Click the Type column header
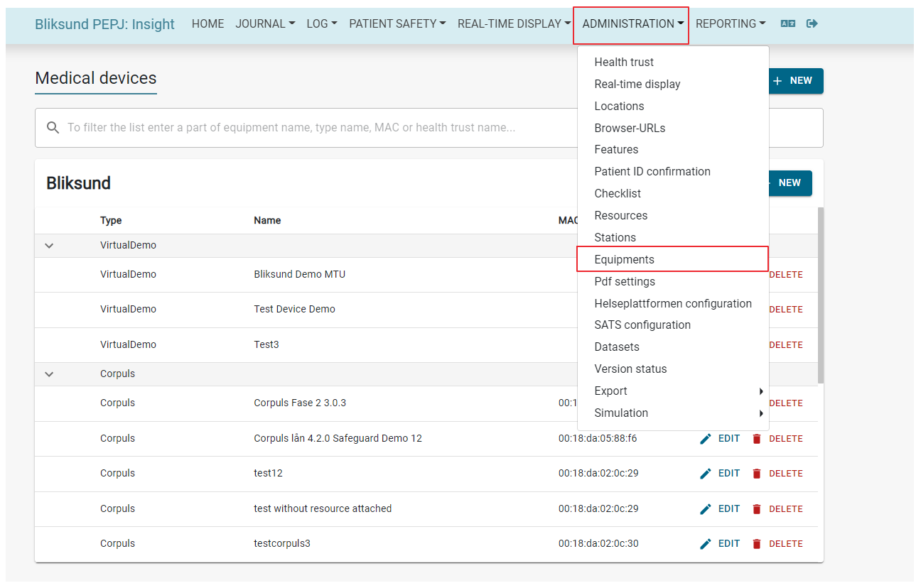 click(111, 221)
